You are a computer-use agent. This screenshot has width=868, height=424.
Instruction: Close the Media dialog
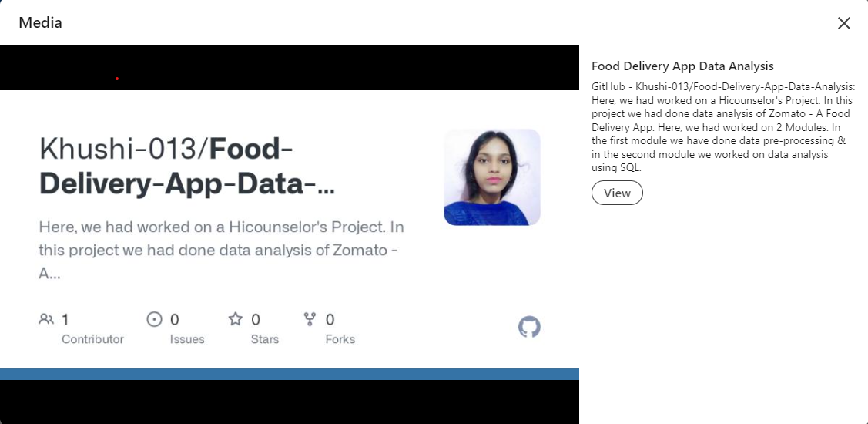coord(844,23)
